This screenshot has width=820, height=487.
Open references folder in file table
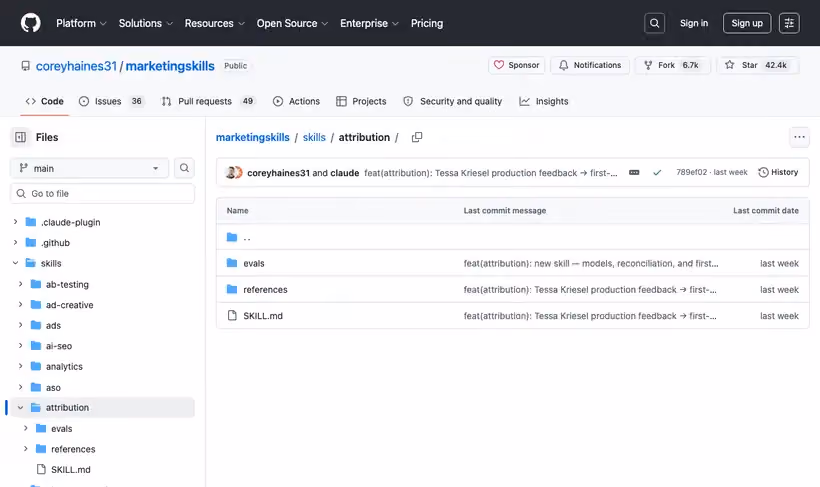pyautogui.click(x=265, y=289)
